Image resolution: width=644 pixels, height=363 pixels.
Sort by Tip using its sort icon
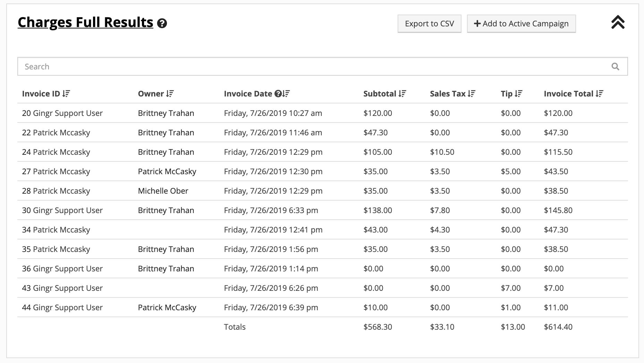[518, 94]
